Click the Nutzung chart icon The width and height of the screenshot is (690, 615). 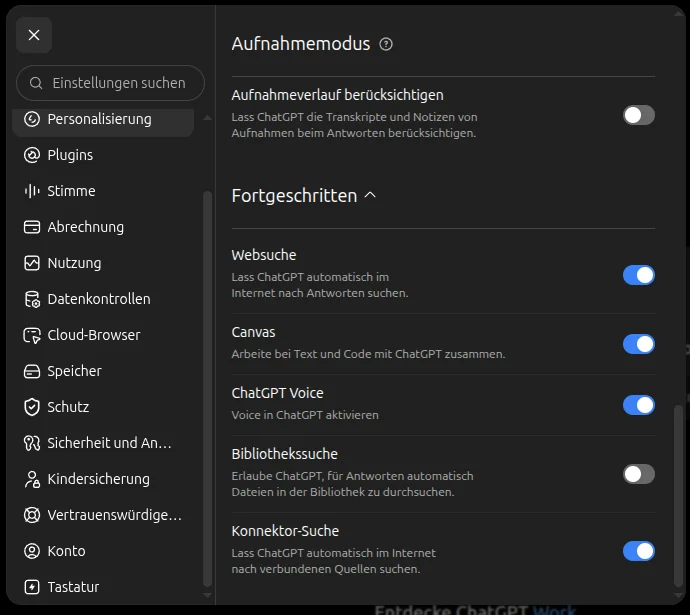coord(32,263)
